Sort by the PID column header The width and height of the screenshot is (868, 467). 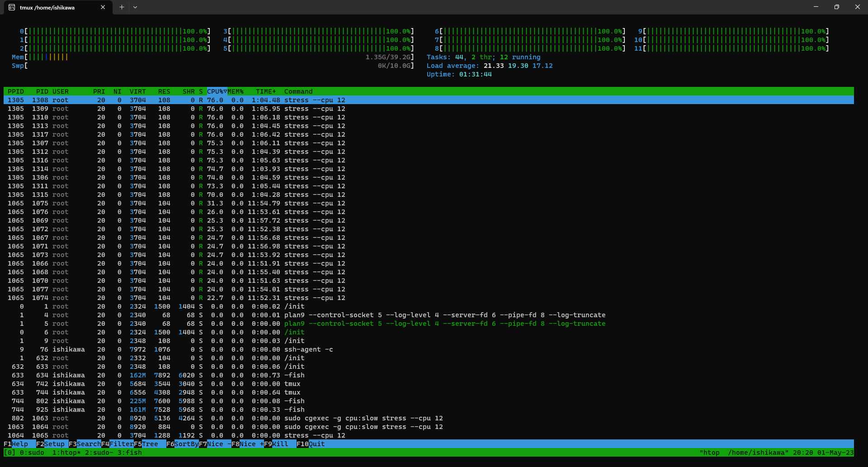coord(42,91)
